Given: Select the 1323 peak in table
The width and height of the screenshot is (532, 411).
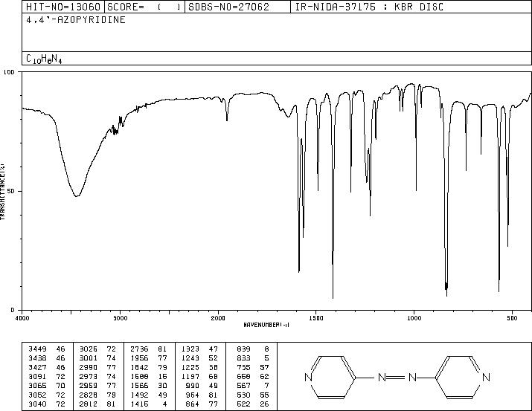Looking at the screenshot, I should [x=190, y=349].
